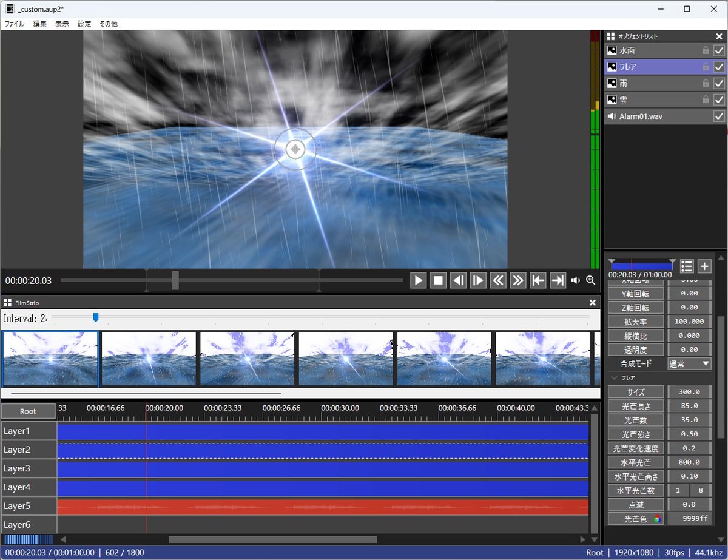728x560 pixels.
Task: Click the red audio clip on Layer5
Action: coord(323,507)
